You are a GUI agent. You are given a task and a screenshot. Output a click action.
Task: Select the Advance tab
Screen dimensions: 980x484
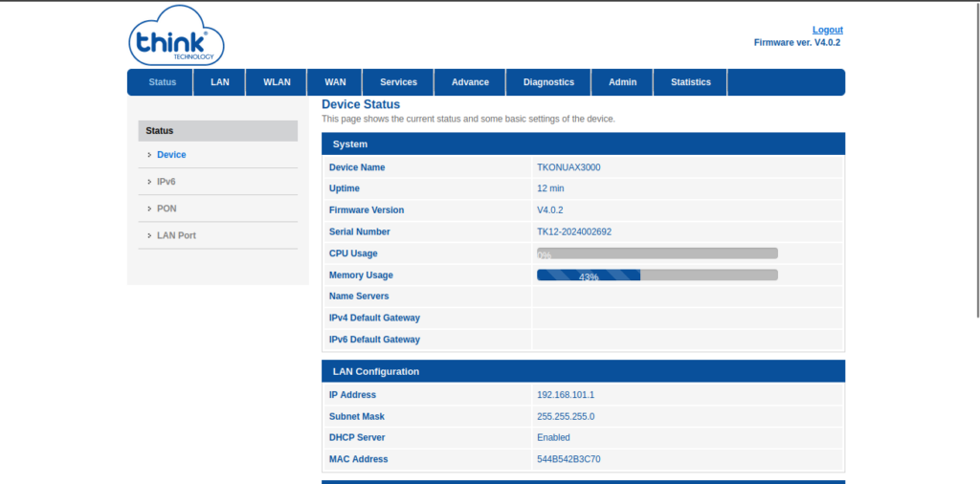(470, 82)
